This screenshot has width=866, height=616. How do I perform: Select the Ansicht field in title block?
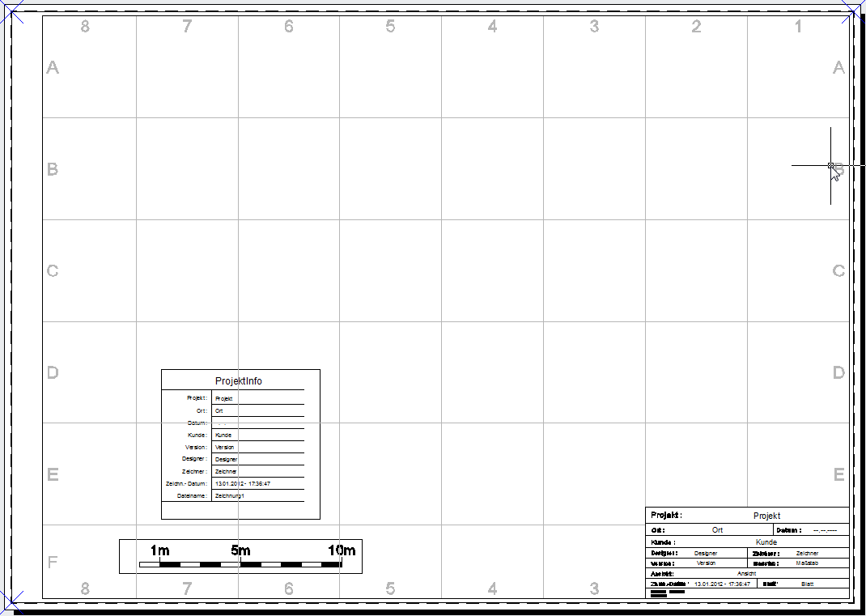(x=746, y=573)
